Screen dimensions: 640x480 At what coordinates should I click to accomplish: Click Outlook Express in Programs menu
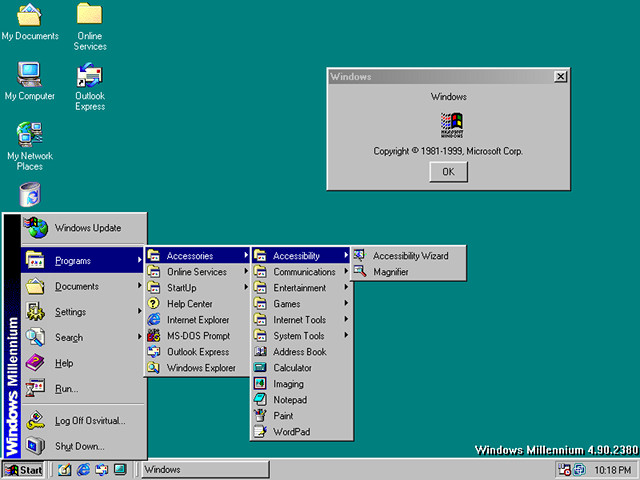coord(198,351)
